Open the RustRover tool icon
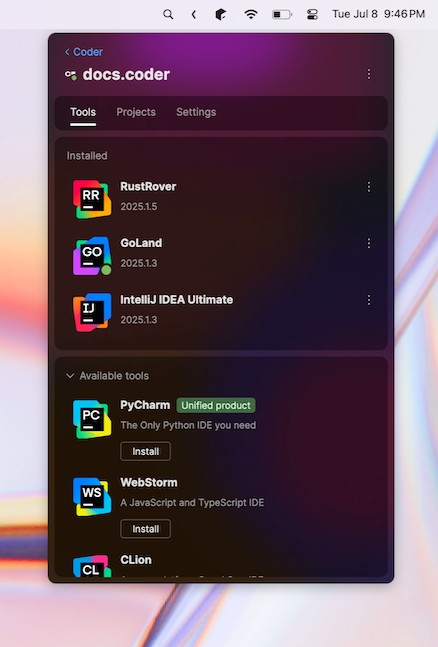 (x=92, y=199)
